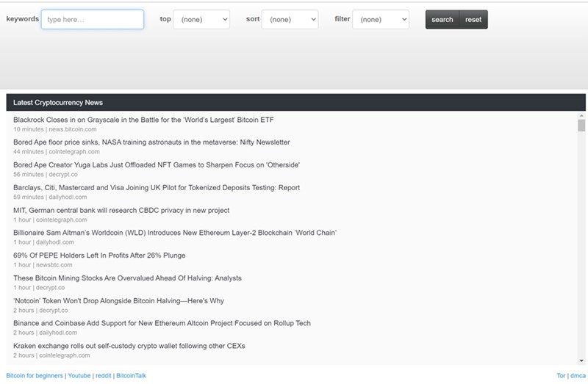The image size is (588, 384).
Task: Open 69% of PEPE holders article
Action: point(99,256)
